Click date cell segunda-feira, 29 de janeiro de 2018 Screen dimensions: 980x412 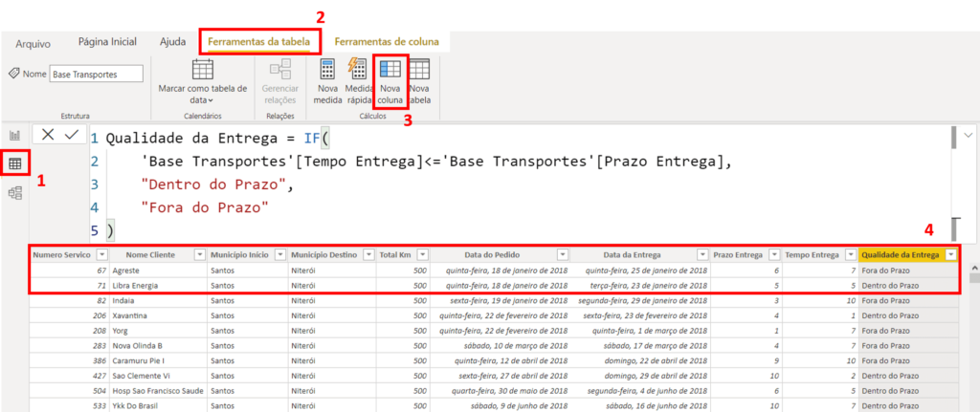pos(640,300)
